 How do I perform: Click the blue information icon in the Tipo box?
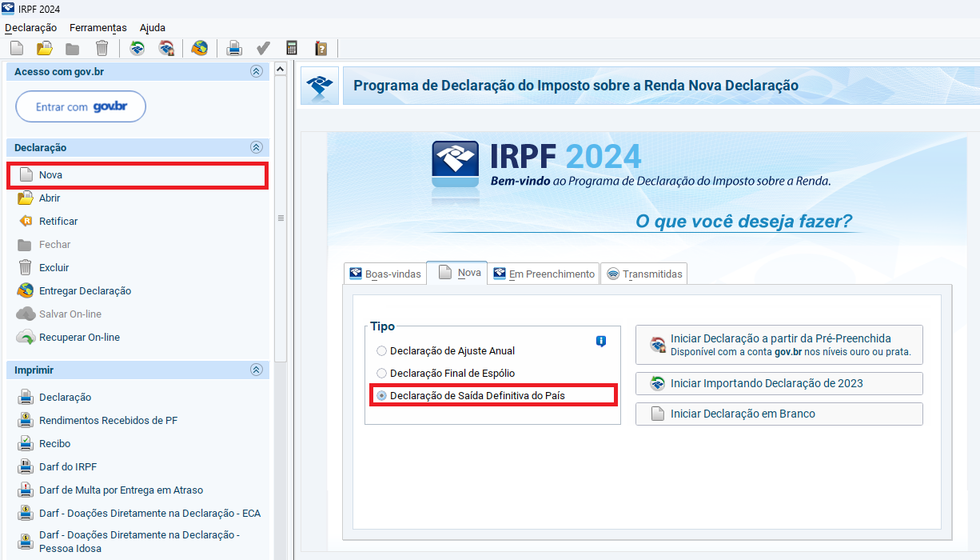click(x=601, y=342)
